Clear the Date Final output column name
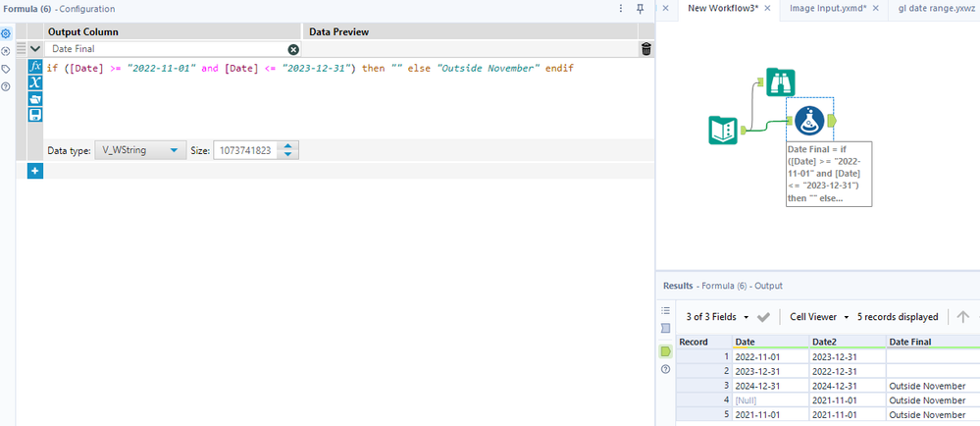Image resolution: width=980 pixels, height=426 pixels. pos(293,49)
